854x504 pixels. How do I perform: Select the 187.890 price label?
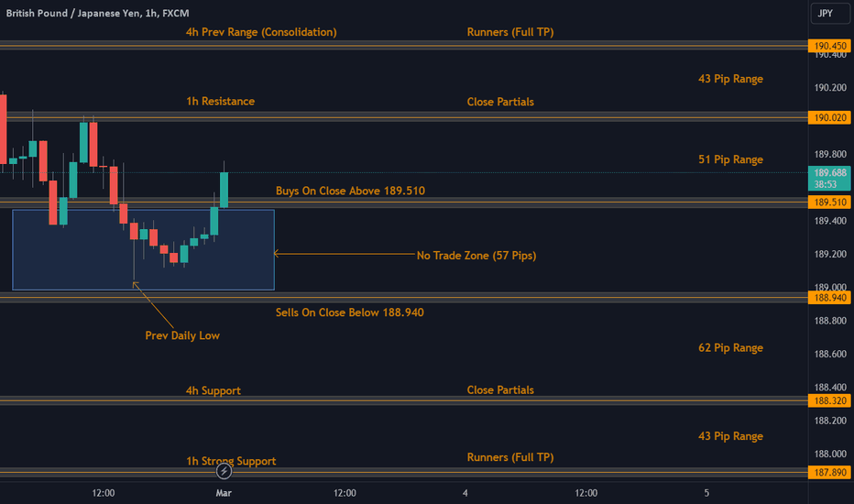click(x=829, y=473)
